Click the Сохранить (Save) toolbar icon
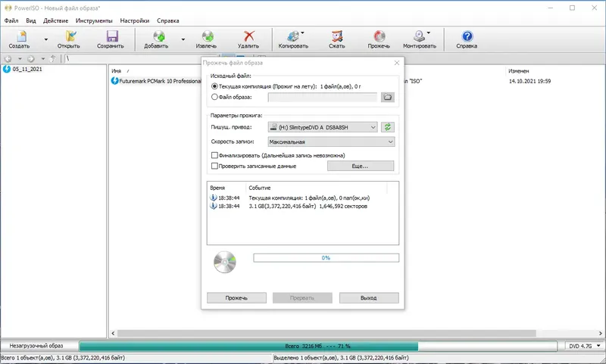 tap(111, 39)
